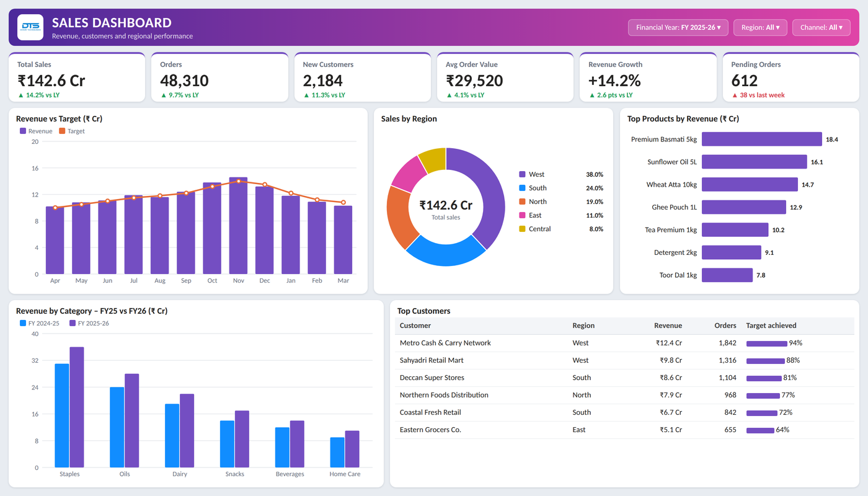Click the April revenue bar
This screenshot has height=496, width=868.
[x=55, y=241]
